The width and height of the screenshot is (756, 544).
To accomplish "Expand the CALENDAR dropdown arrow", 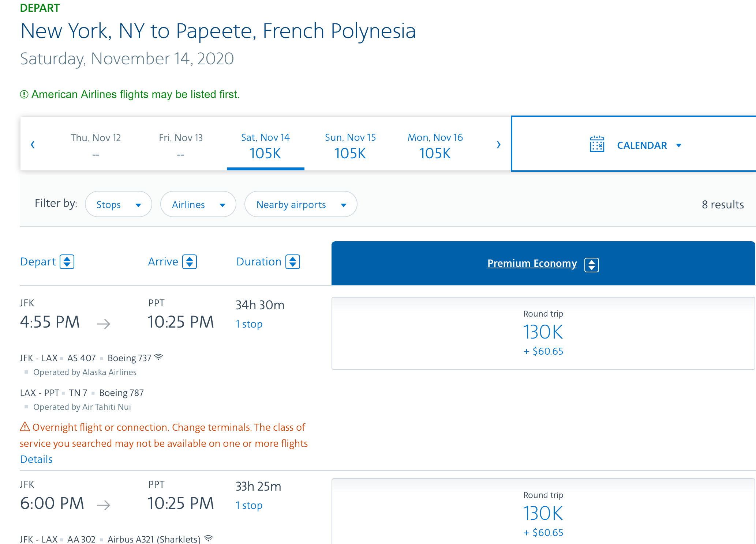I will point(679,146).
